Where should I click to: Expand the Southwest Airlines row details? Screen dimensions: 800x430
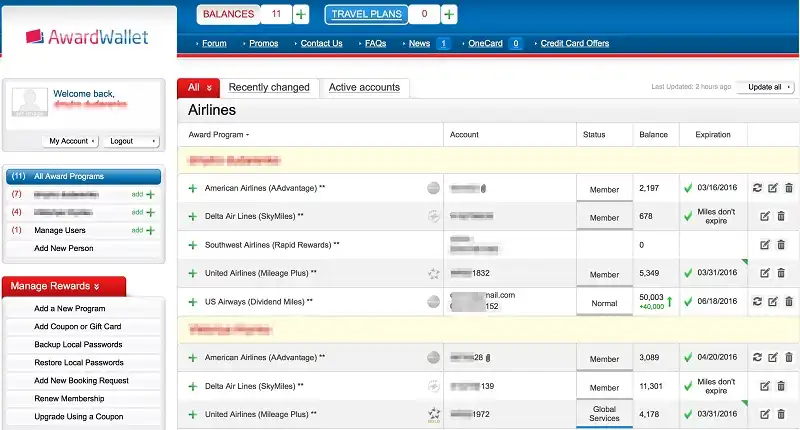pyautogui.click(x=193, y=244)
